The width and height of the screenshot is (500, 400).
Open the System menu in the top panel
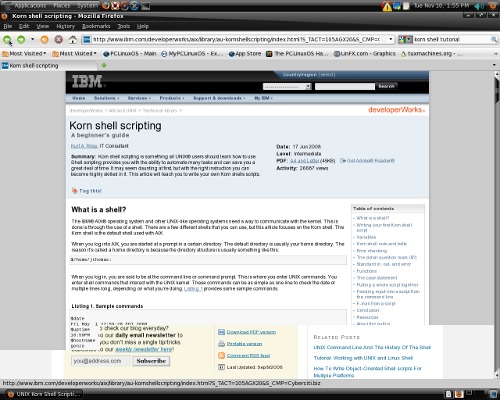pos(87,6)
